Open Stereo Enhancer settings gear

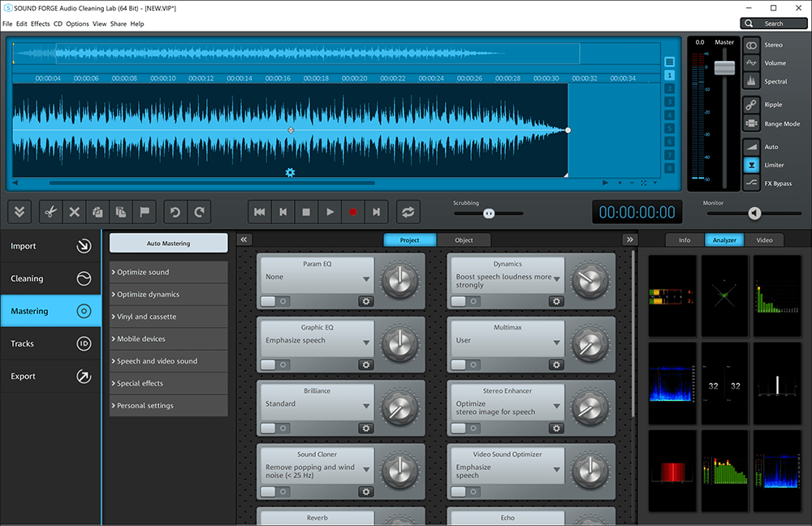pos(556,428)
